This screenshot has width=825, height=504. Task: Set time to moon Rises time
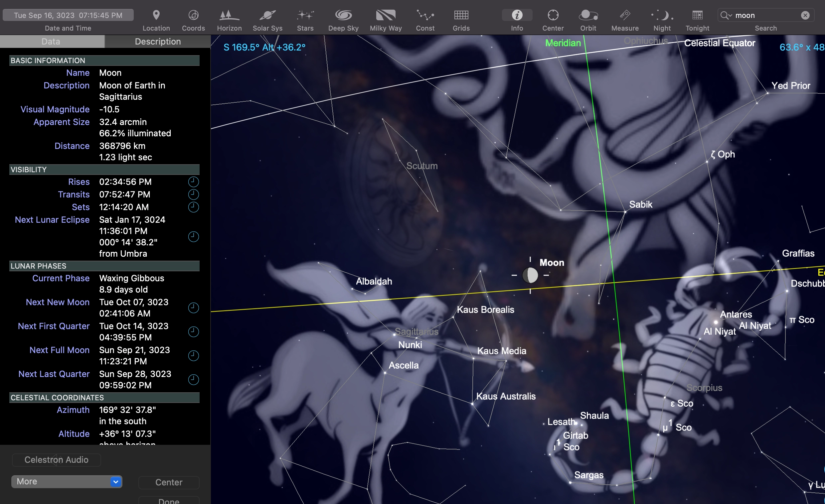coord(193,182)
